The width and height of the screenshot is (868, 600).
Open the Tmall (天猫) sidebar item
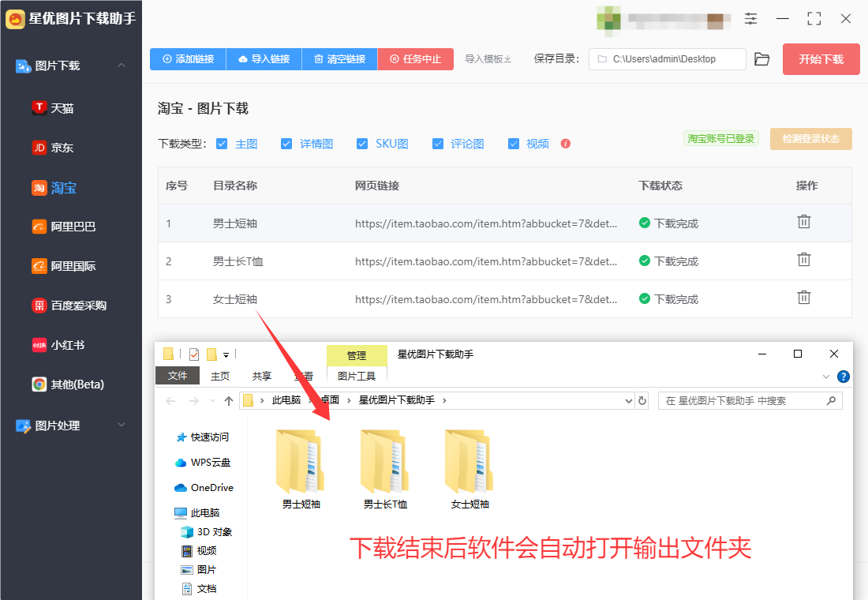click(53, 108)
